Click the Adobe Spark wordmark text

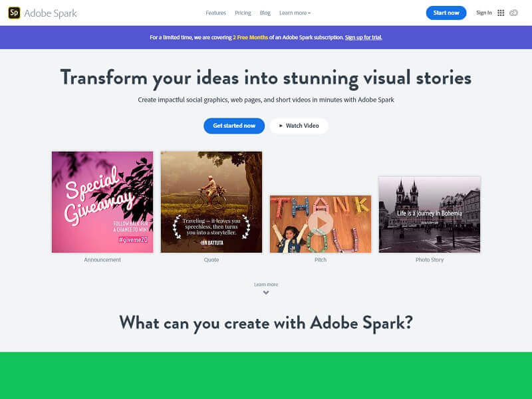(x=51, y=13)
